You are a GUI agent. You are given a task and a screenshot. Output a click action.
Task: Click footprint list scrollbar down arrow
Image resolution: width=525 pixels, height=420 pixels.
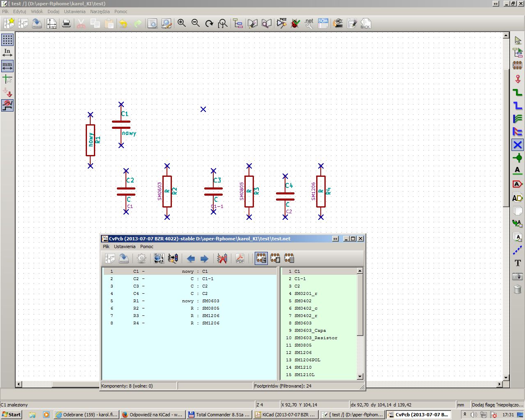360,377
